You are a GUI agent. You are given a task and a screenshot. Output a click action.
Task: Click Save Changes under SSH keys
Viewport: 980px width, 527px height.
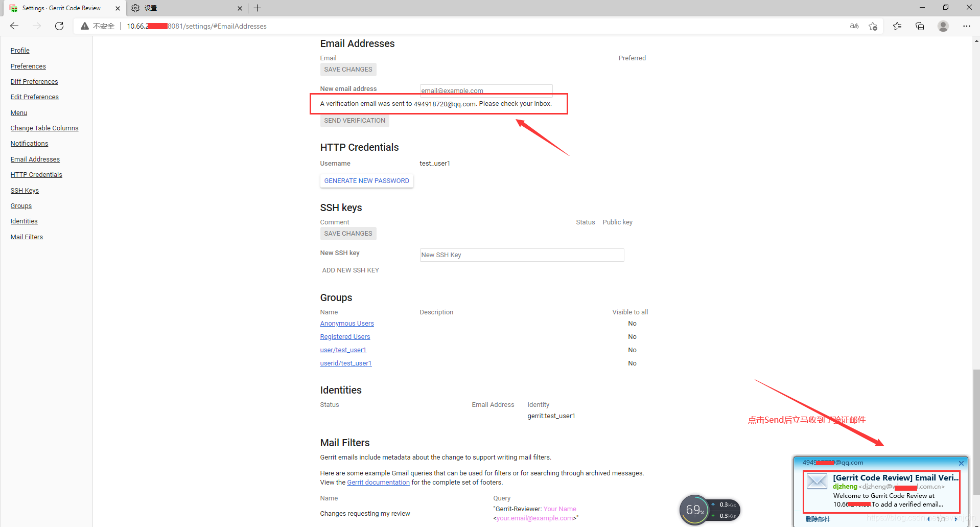click(348, 234)
